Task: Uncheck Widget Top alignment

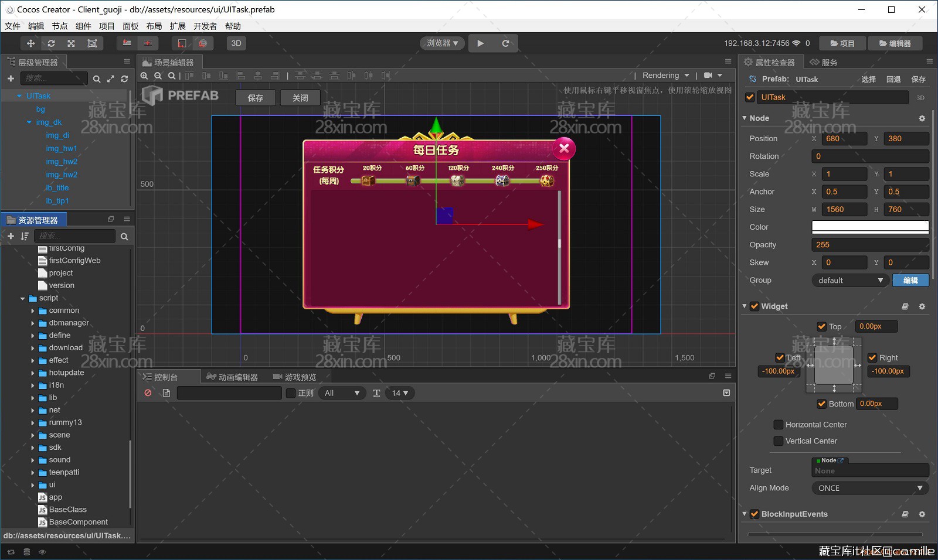Action: click(822, 326)
